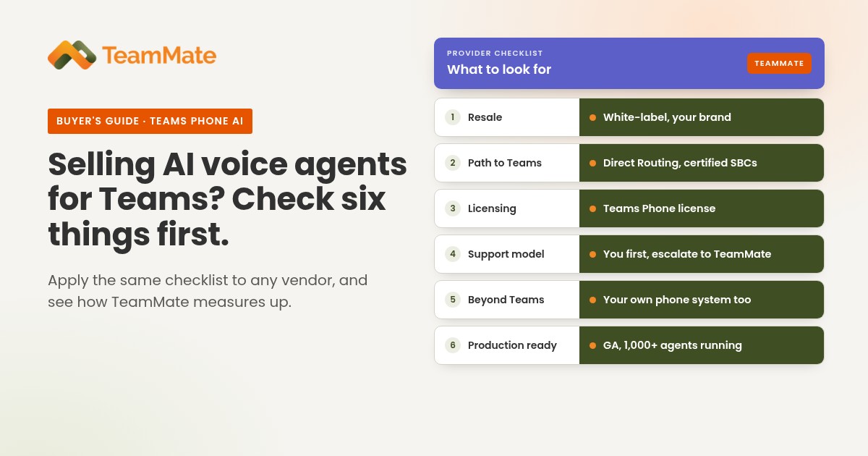Click the 'Beyond Teams' row label

tap(506, 300)
